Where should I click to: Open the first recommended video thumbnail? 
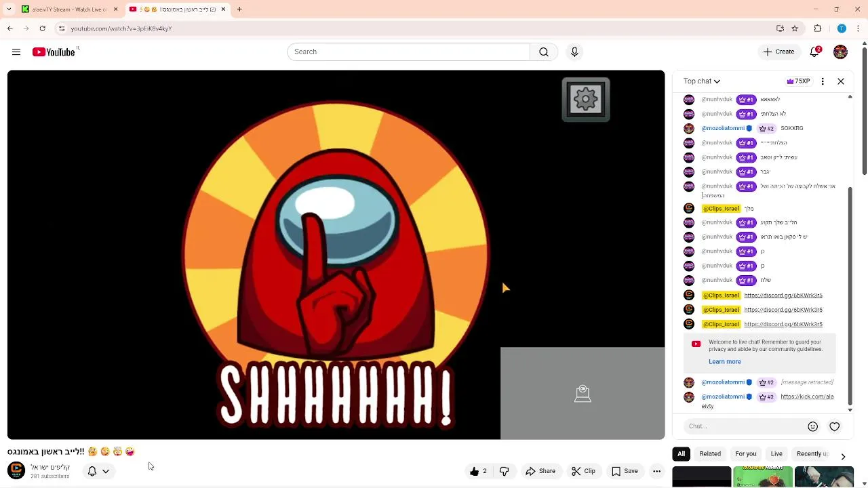[x=702, y=477]
